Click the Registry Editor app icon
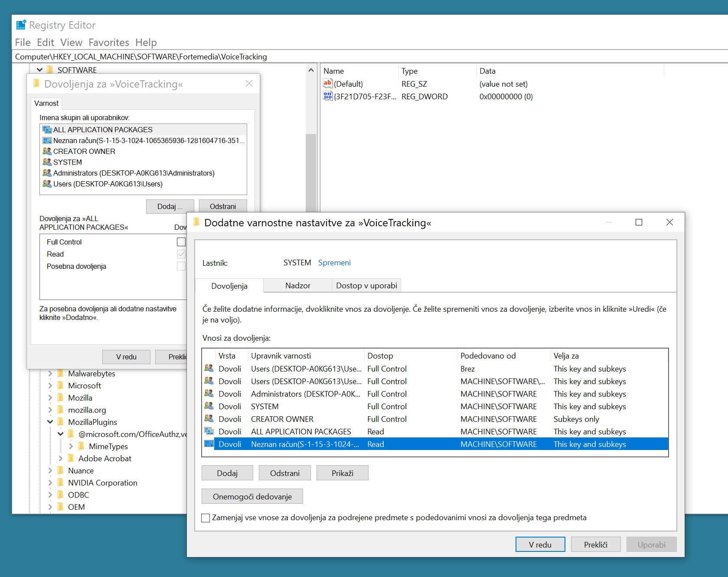Viewport: 728px width, 577px height. tap(21, 25)
